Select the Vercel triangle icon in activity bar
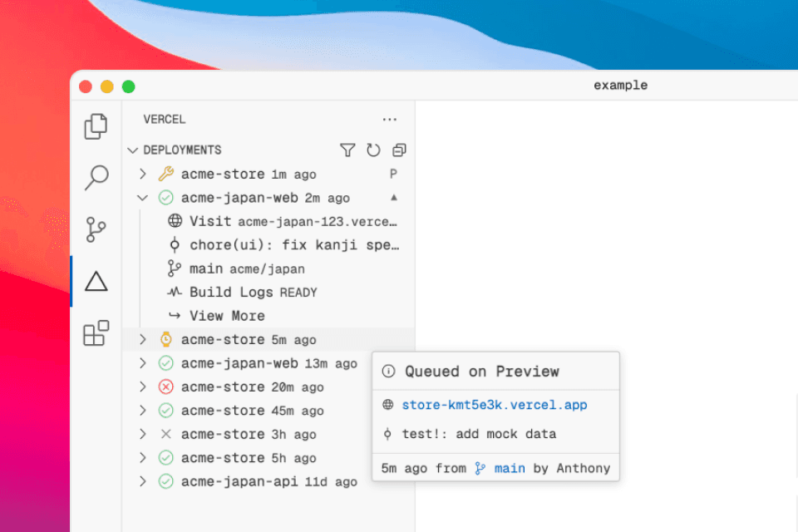798x532 pixels. [96, 282]
